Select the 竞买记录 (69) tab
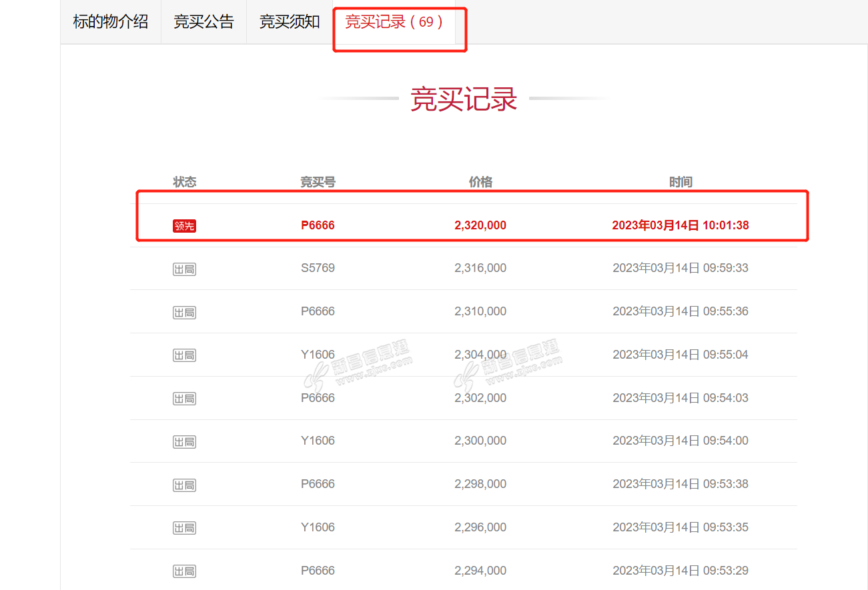Screen dimensions: 868x590 pyautogui.click(x=394, y=21)
